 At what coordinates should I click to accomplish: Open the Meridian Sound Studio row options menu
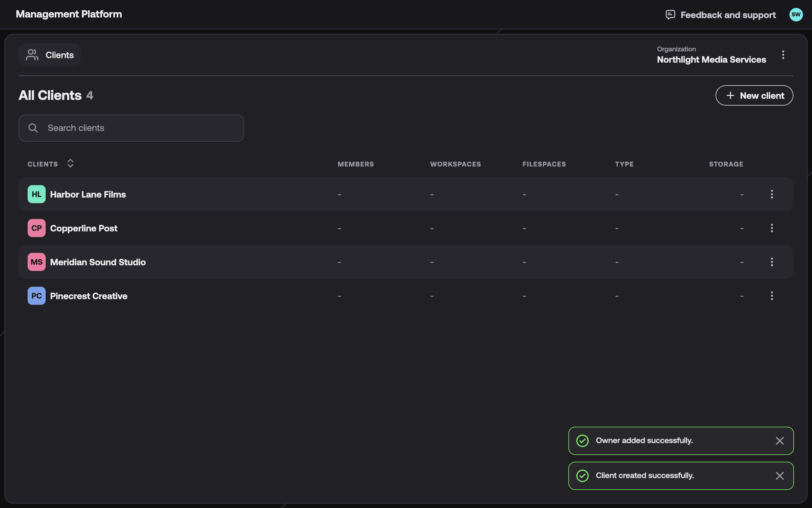point(772,262)
